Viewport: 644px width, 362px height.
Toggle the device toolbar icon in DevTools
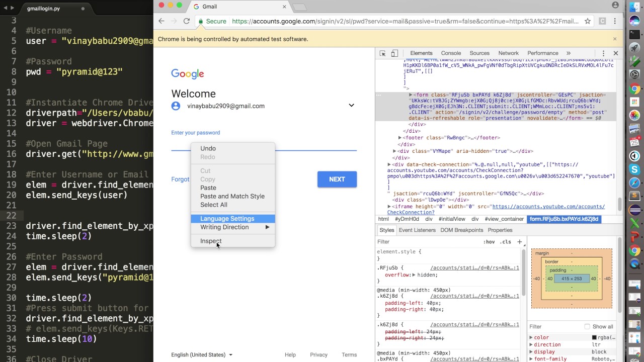(394, 53)
